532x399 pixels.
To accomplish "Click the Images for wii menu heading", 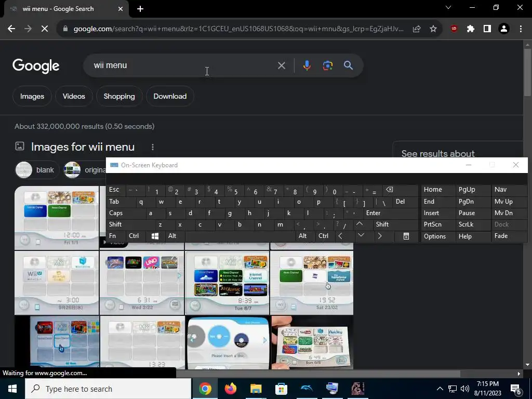I will (x=83, y=147).
